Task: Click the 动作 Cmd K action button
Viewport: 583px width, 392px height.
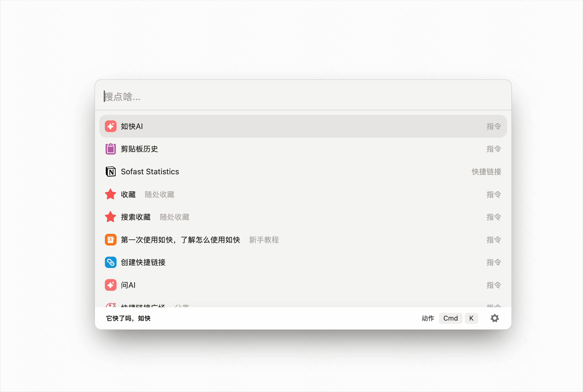Action: pyautogui.click(x=451, y=318)
